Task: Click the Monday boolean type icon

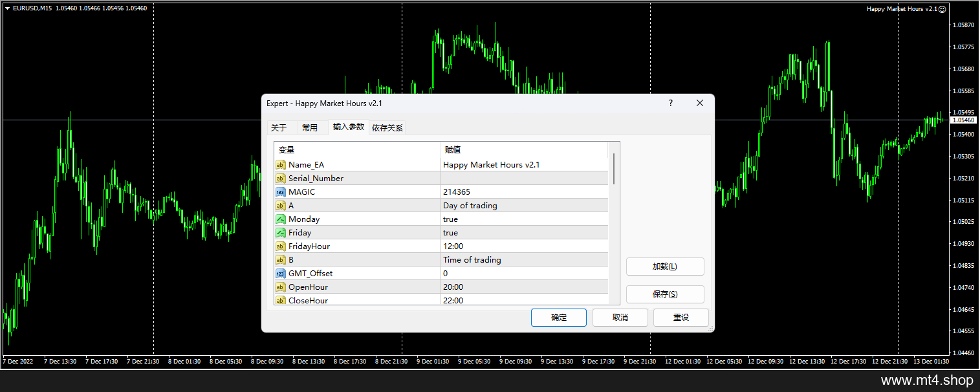Action: tap(280, 219)
